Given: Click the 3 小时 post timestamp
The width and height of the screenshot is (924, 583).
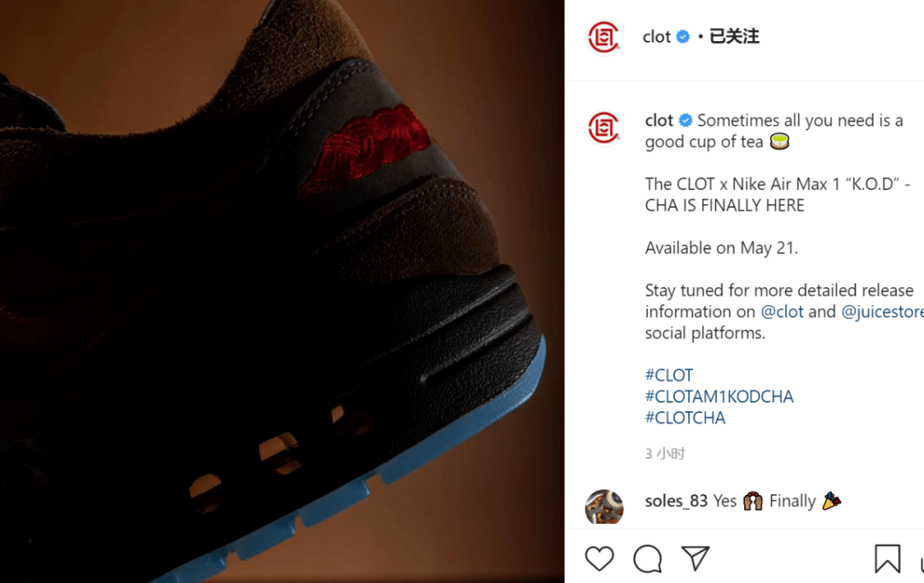Looking at the screenshot, I should 665,453.
